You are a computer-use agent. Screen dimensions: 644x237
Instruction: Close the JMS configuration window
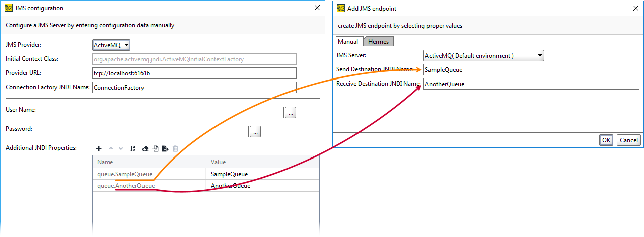tap(317, 8)
